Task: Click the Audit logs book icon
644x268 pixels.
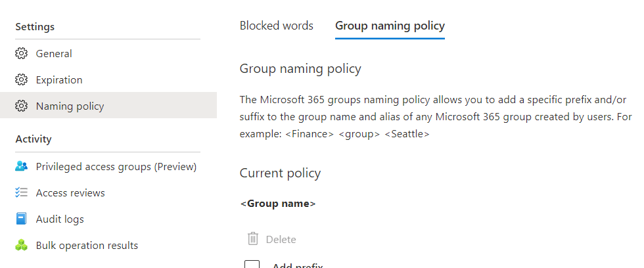Action: pyautogui.click(x=21, y=219)
